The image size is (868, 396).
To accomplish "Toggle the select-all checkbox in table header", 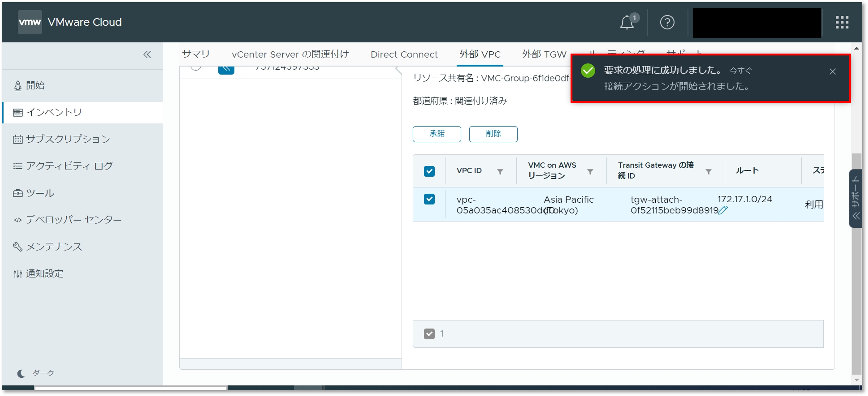I will coord(429,171).
